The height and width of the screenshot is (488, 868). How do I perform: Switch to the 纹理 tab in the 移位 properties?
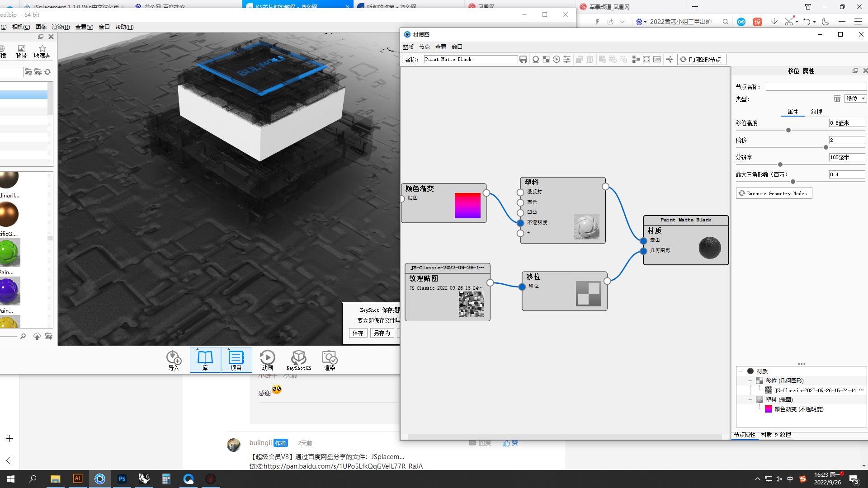point(816,112)
